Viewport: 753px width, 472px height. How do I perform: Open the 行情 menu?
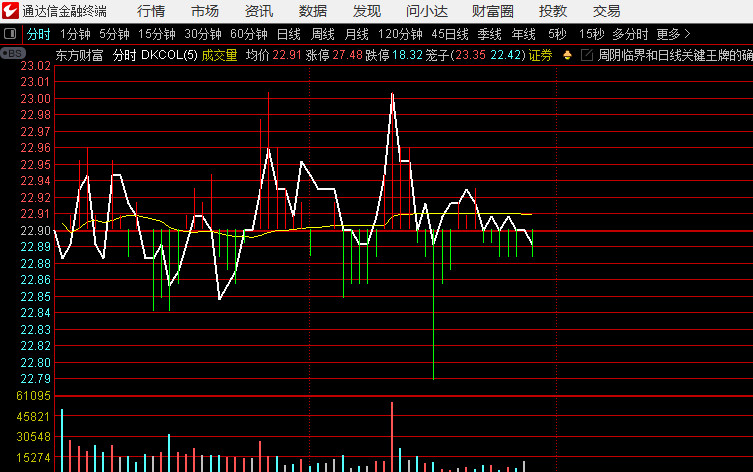tap(151, 11)
